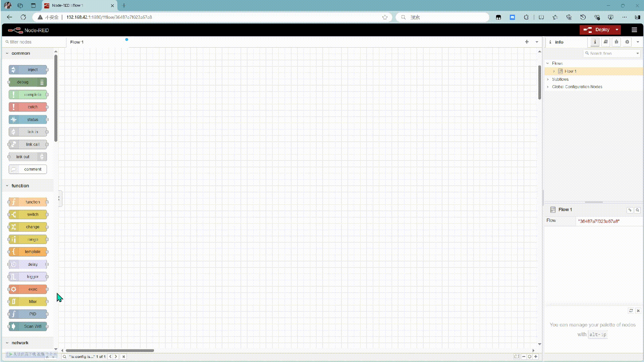Toggle the navigator map view
Viewport: 644px width, 362px height.
(517, 357)
